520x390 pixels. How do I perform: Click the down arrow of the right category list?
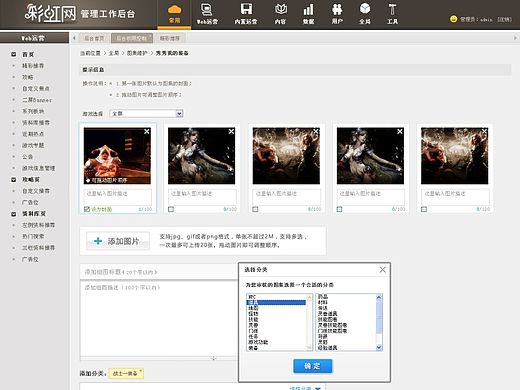[x=379, y=347]
